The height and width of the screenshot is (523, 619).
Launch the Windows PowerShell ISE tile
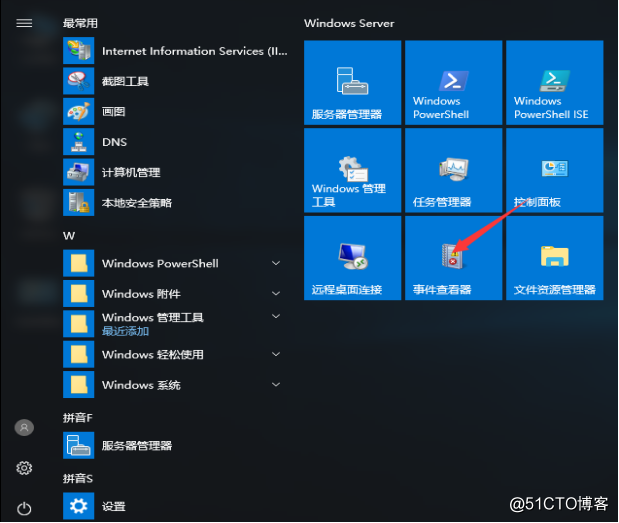pos(555,82)
